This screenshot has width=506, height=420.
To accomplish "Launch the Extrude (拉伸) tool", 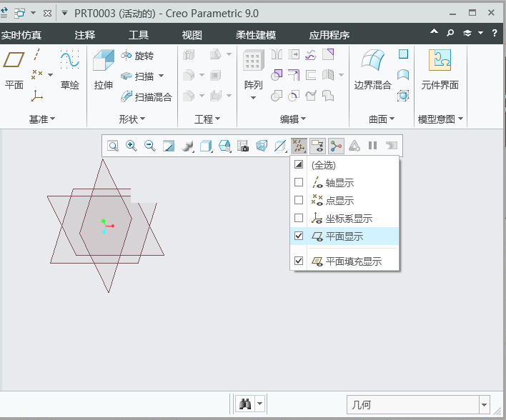I will [x=103, y=69].
